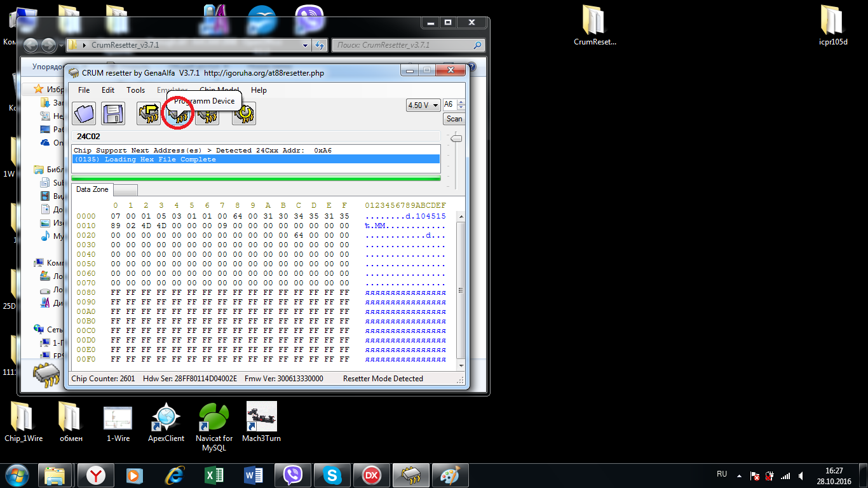Click the 24C02 chip name label
Screen dimensions: 868x488
[x=88, y=137]
